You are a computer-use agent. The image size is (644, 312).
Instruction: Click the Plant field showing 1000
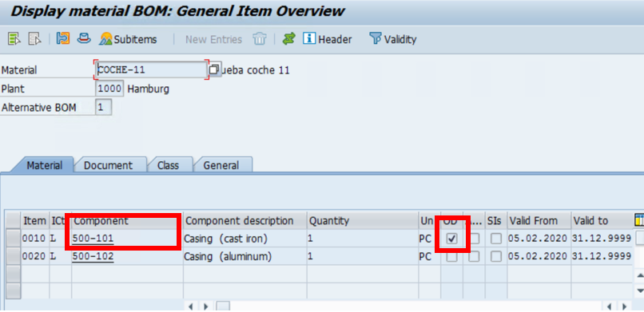point(109,89)
